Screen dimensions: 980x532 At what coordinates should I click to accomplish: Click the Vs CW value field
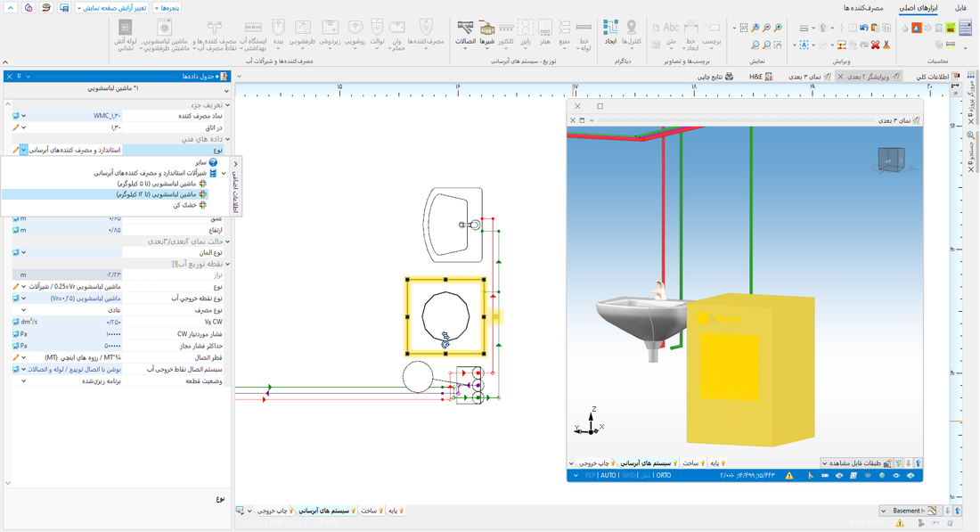pyautogui.click(x=67, y=322)
